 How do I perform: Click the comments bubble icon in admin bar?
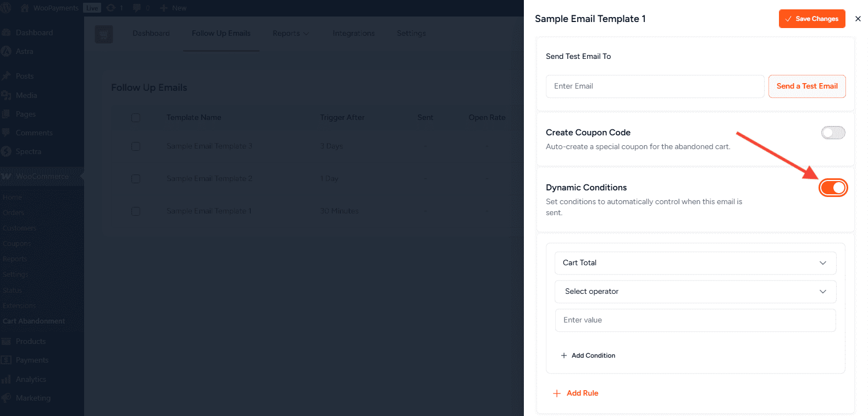pyautogui.click(x=137, y=8)
